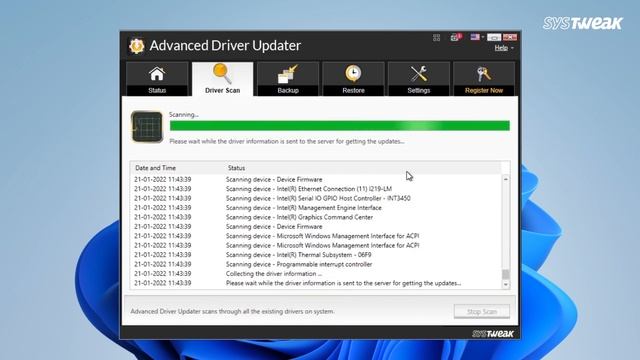Viewport: 640px width, 360px height.
Task: Close the Advanced Driver Updater window
Action: pyautogui.click(x=510, y=38)
